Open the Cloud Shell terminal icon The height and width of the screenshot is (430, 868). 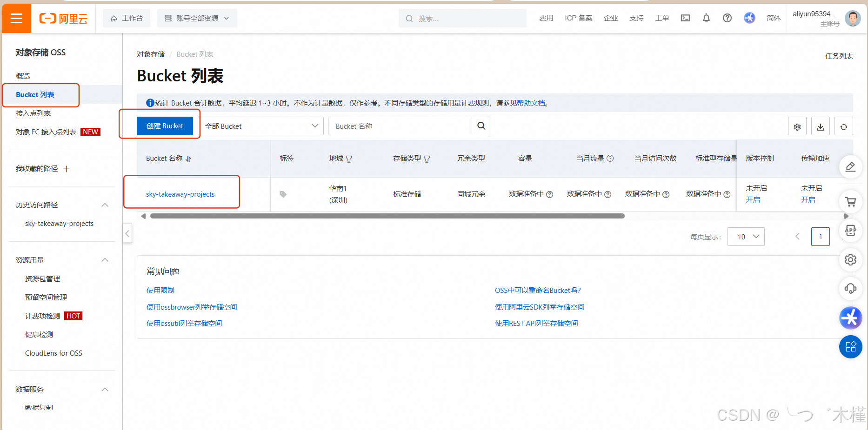point(685,18)
